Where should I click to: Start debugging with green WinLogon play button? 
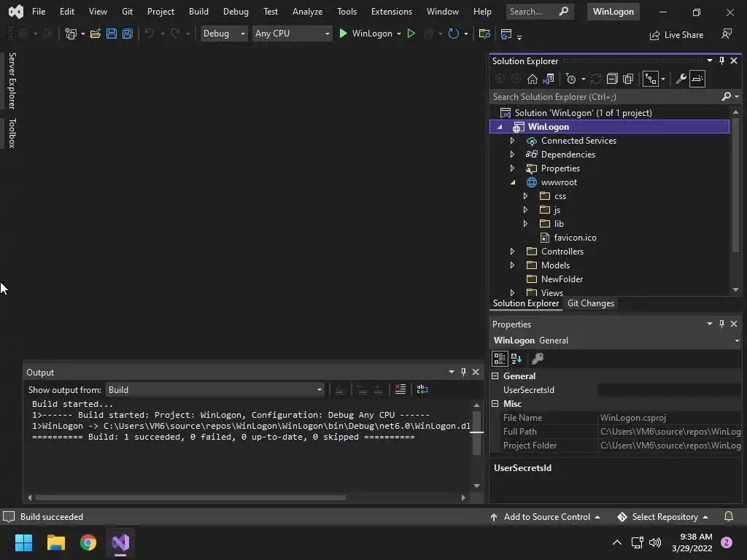365,34
